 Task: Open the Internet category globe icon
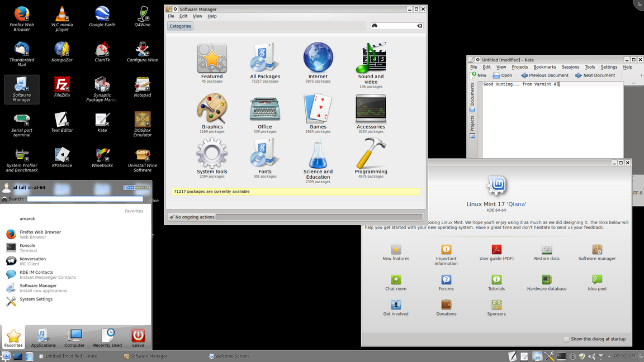pyautogui.click(x=318, y=58)
